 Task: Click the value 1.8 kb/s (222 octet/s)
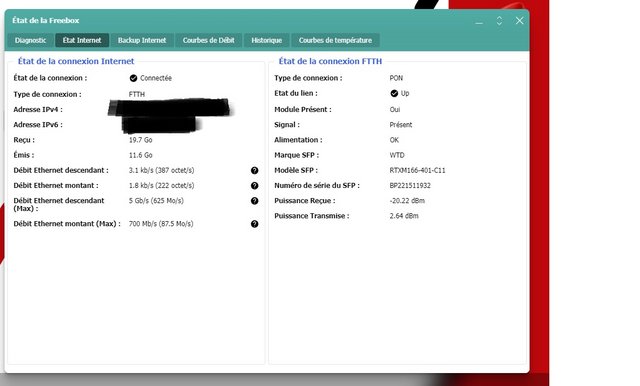pos(162,185)
